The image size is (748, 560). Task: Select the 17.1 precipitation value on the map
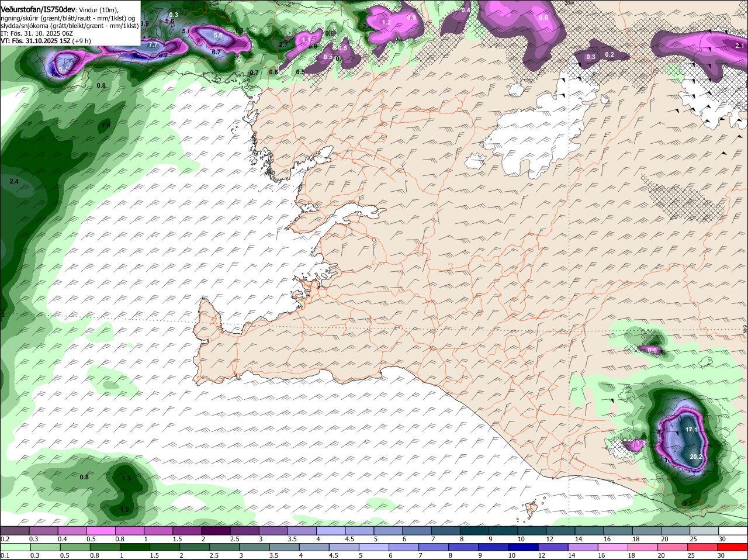click(x=691, y=430)
